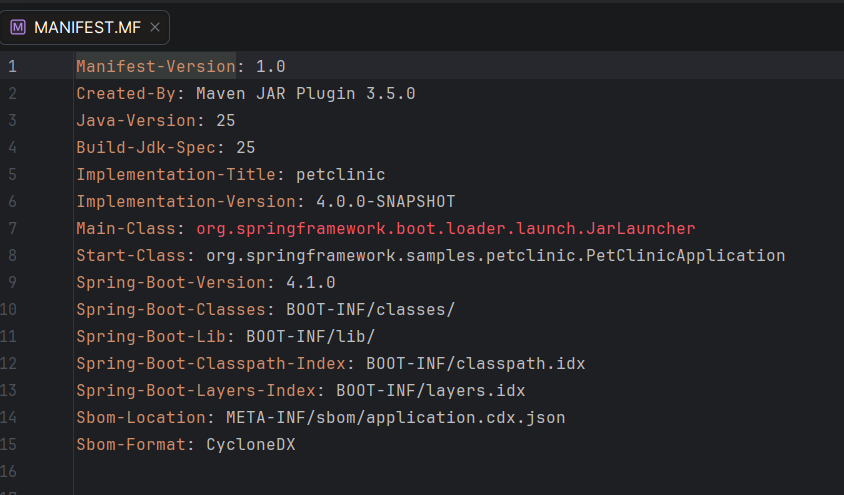Click the BOOT-INF/classes/ value

[x=371, y=309]
